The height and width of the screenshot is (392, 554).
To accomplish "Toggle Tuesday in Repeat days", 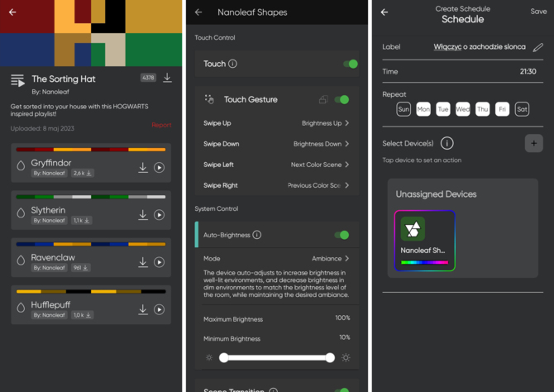I will point(443,109).
